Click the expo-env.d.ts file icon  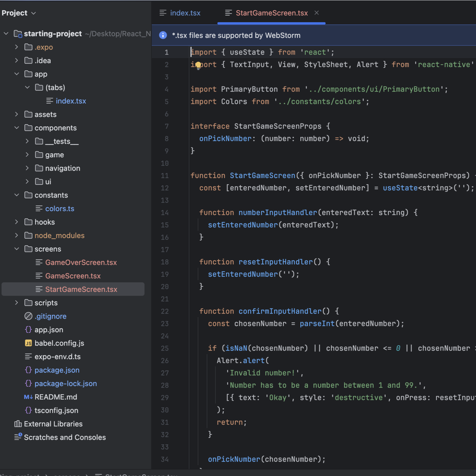click(28, 357)
